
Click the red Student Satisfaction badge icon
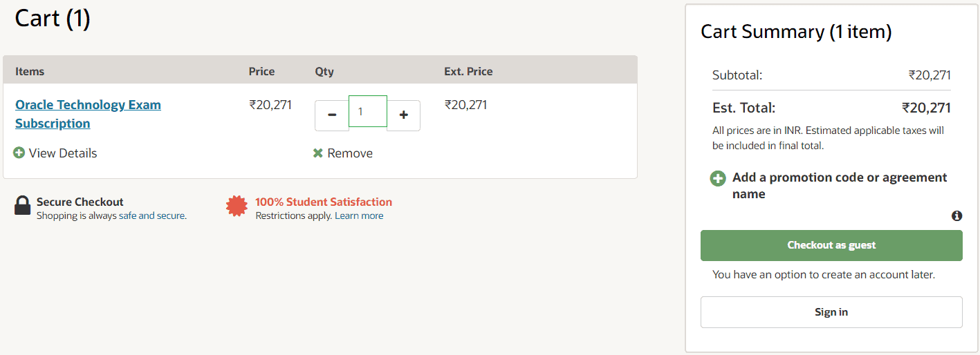pos(237,207)
